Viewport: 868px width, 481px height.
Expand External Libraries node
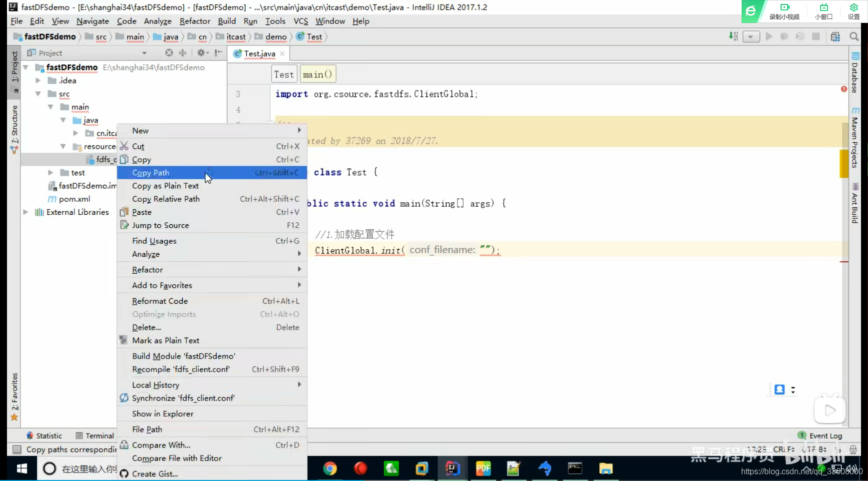[25, 212]
